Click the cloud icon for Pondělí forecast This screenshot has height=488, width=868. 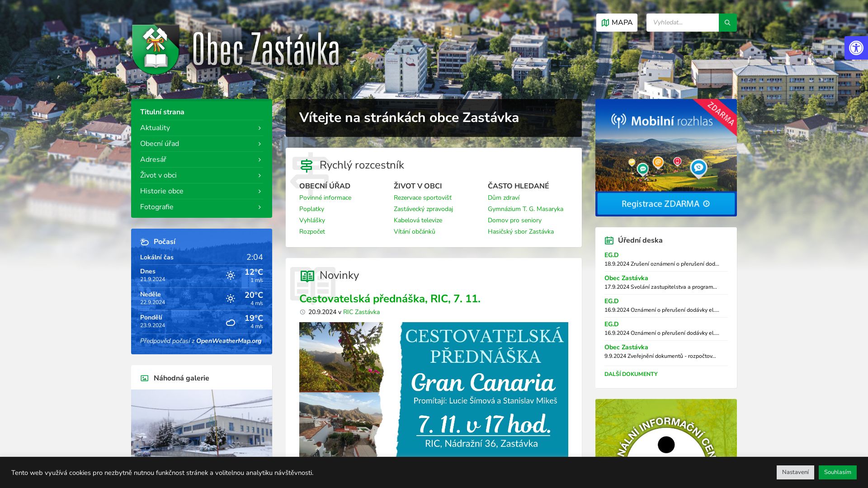231,322
